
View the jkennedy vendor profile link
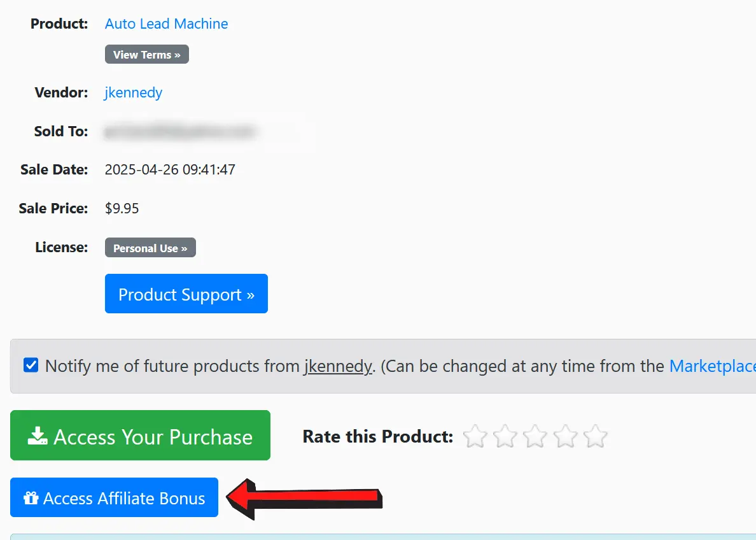coord(134,92)
